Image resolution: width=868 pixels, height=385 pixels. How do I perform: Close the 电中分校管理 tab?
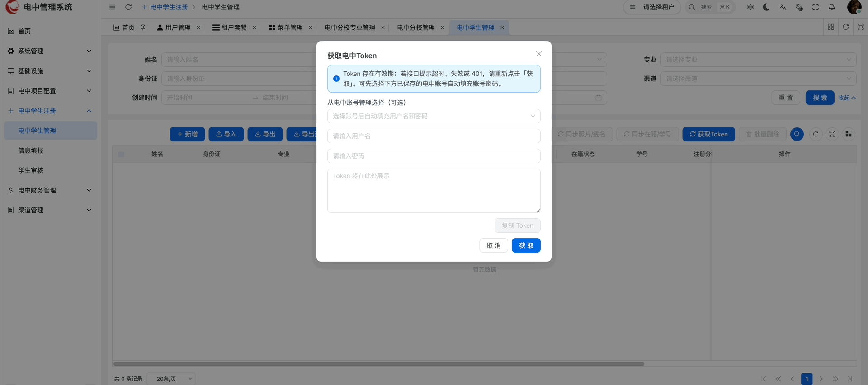click(x=443, y=28)
